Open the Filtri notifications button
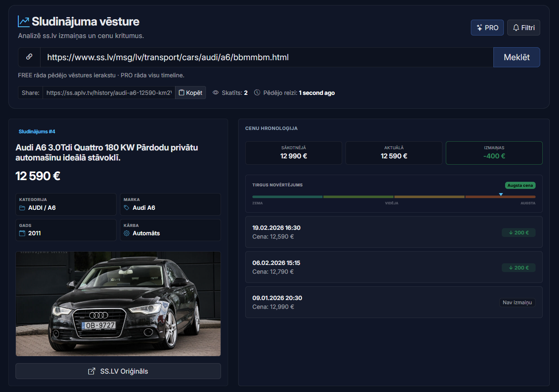Viewport: 559px width, 392px height. [523, 28]
